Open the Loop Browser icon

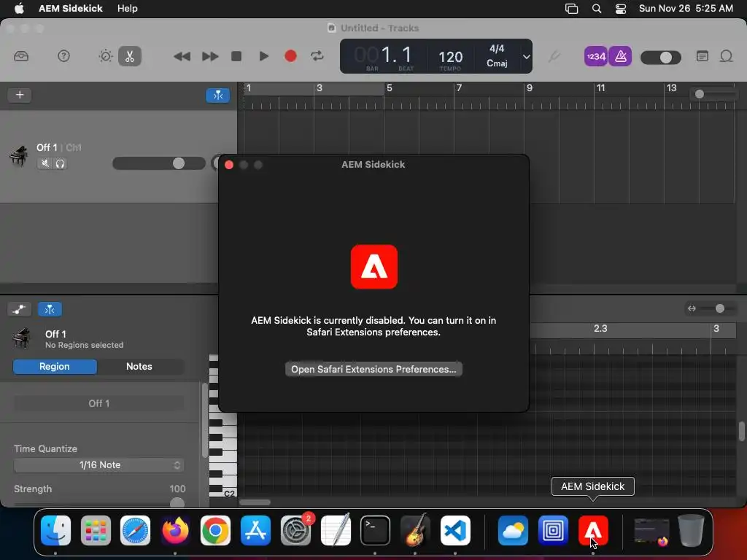(726, 56)
